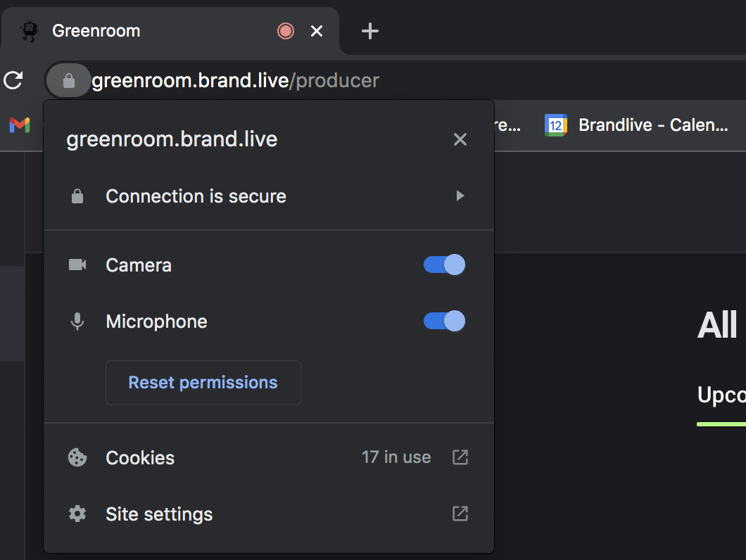Screen dimensions: 746x560
Task: Open the Cookies row
Action: pos(269,457)
